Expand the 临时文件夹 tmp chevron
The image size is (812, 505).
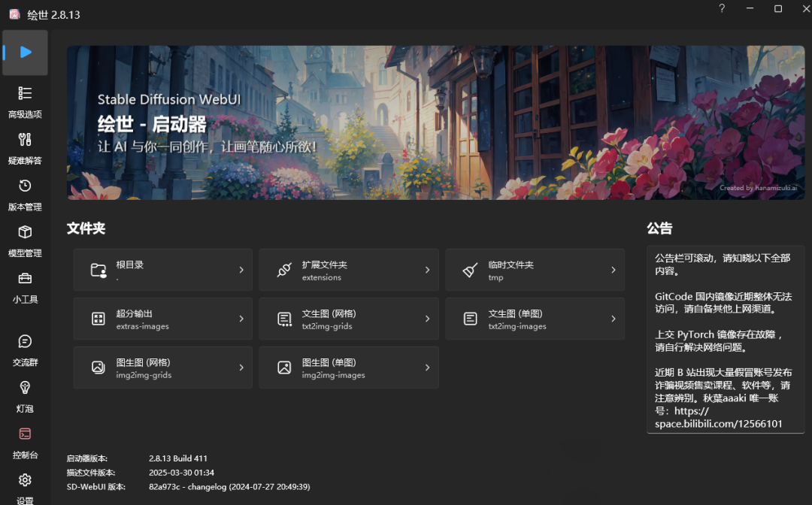coord(614,270)
